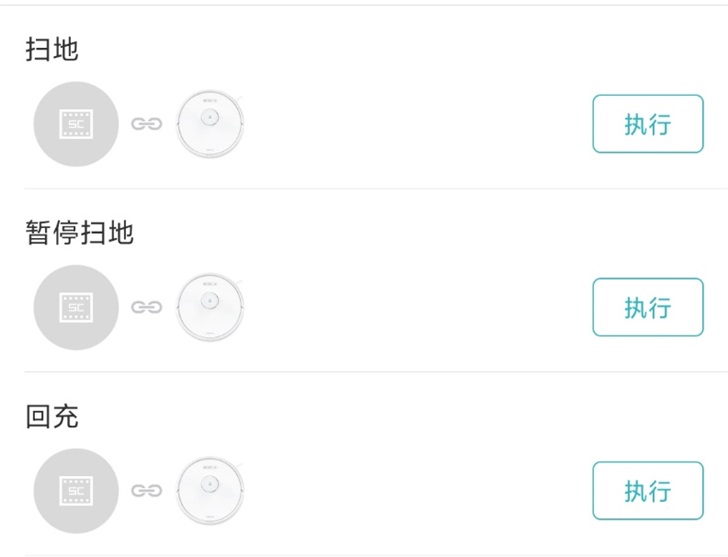Screen dimensions: 728x557
Task: Open the 回充 scene card blank area
Action: (x=420, y=490)
